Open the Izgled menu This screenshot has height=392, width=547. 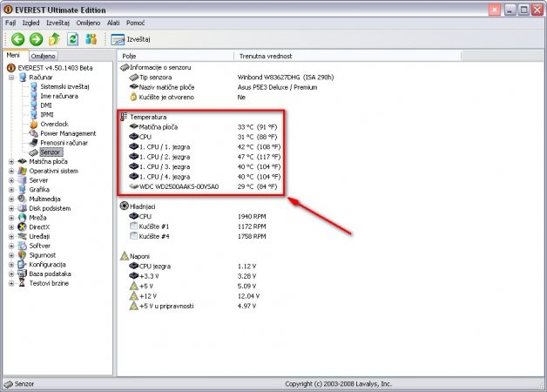(x=30, y=23)
